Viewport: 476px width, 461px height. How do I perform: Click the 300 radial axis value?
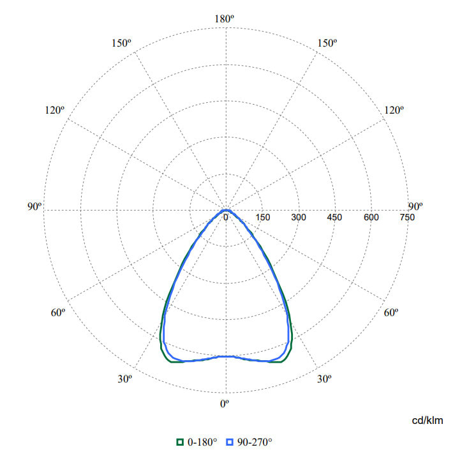(299, 218)
